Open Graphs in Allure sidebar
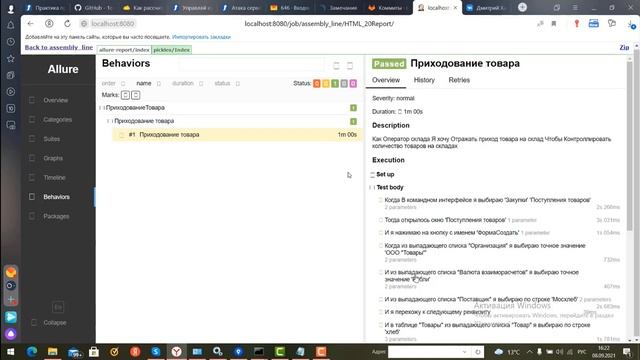Viewport: 640px width, 360px height. (x=53, y=158)
